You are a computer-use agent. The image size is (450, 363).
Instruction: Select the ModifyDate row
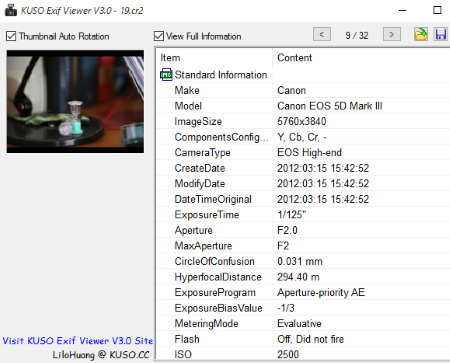coord(303,183)
